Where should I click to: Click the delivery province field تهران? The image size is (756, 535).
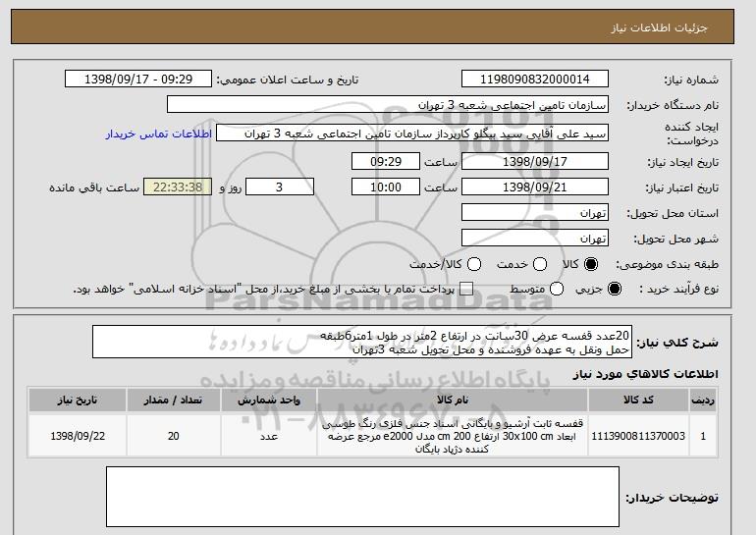[x=535, y=213]
